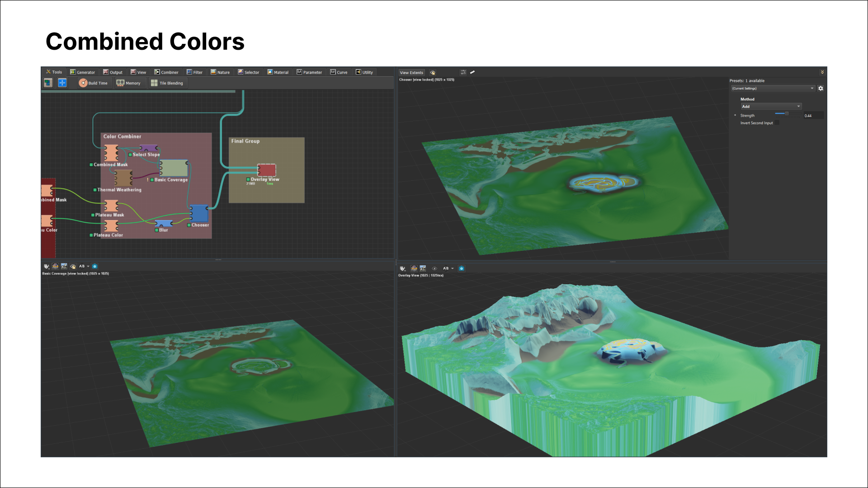Open the Method dropdown set to Add

771,107
